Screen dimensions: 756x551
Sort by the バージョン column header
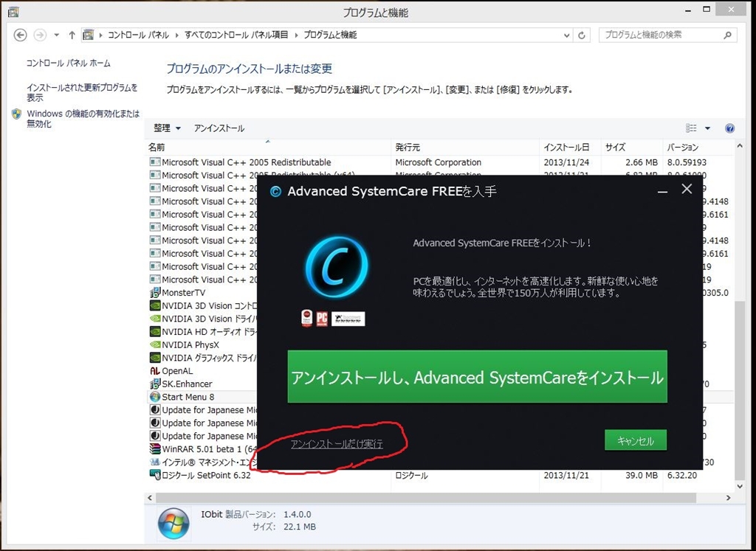698,148
